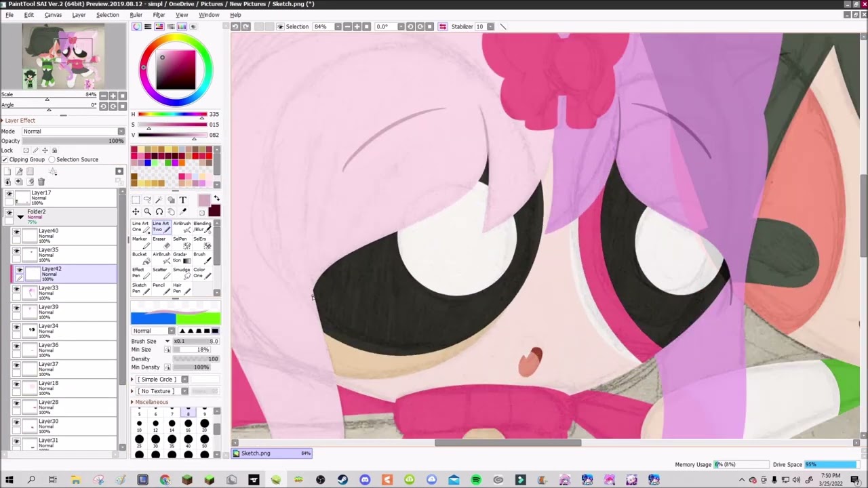This screenshot has width=868, height=488.
Task: Click the foreground color swatch
Action: (203, 201)
